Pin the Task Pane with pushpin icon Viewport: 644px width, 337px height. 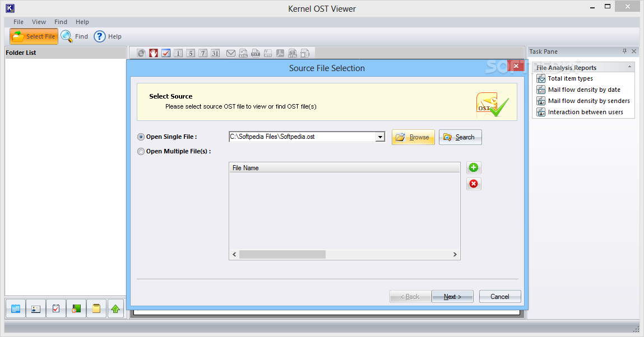click(x=624, y=52)
